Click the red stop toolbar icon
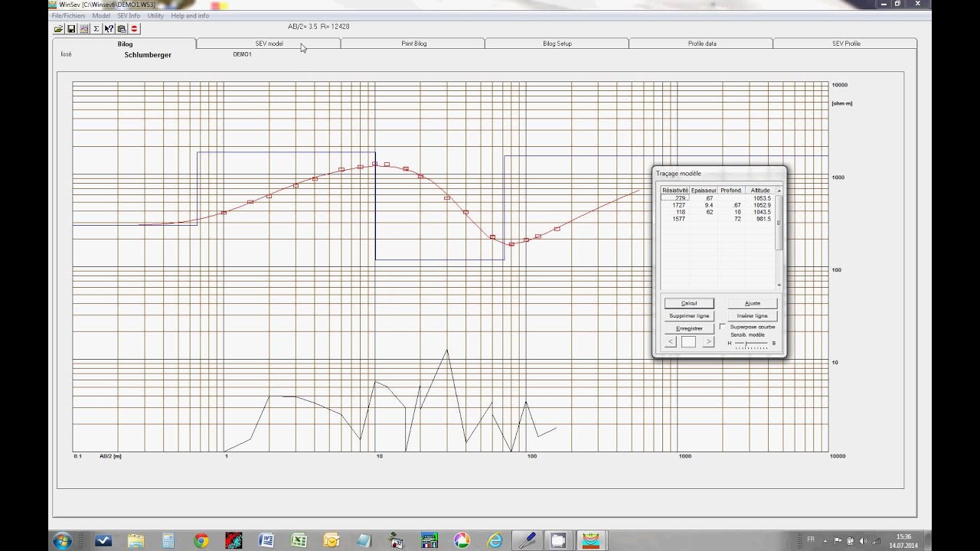980x551 pixels. (x=134, y=29)
